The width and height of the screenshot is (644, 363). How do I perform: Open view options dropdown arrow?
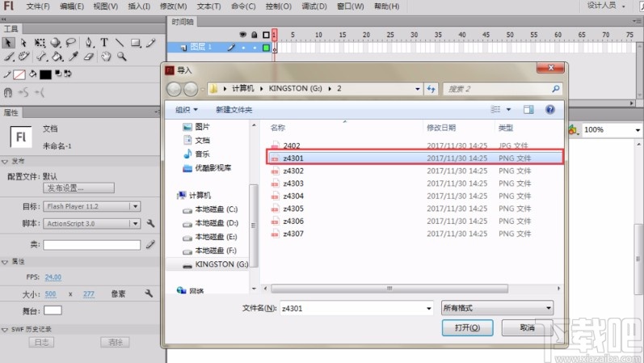click(x=508, y=109)
